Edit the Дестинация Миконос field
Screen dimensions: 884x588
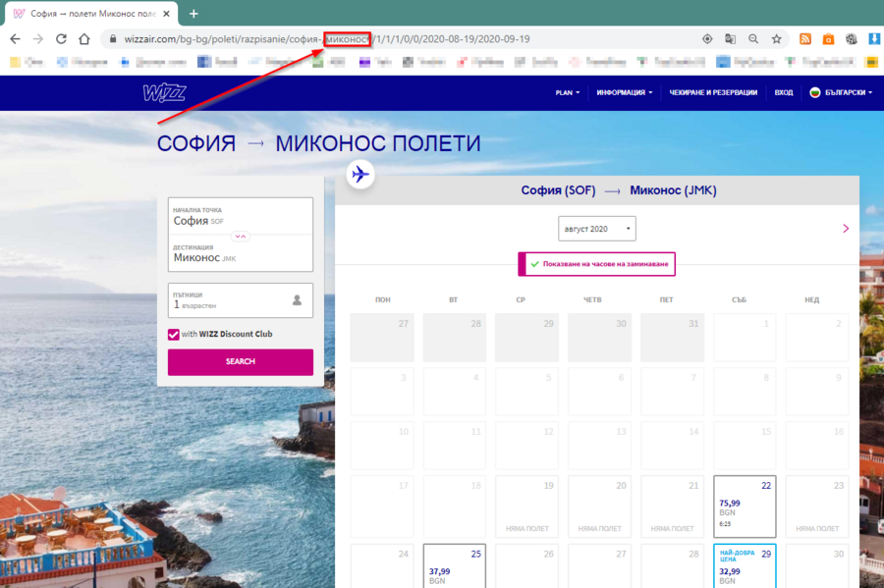[241, 253]
